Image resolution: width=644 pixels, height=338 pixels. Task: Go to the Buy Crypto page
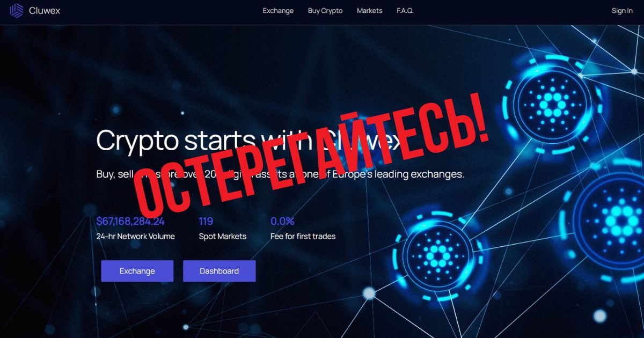click(x=325, y=11)
